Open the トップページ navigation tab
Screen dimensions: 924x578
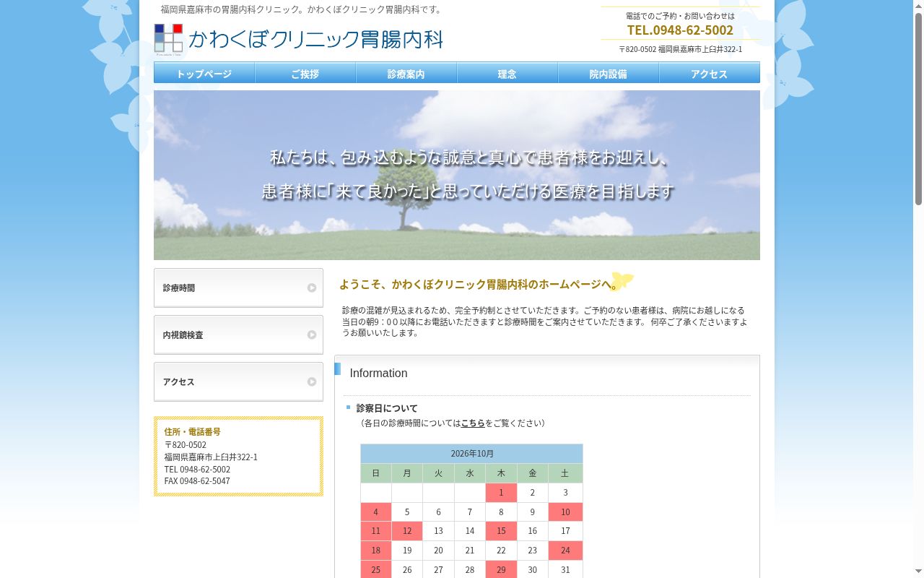coord(204,73)
